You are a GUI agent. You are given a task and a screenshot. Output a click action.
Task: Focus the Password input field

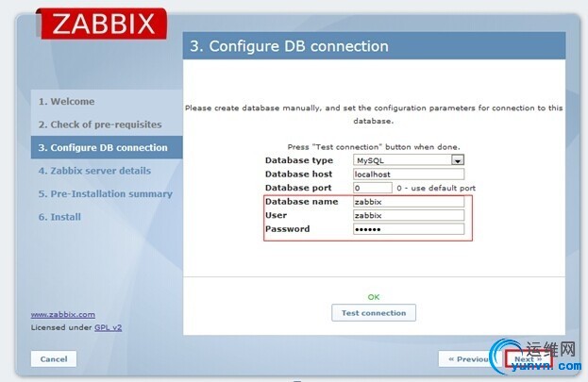tap(409, 229)
